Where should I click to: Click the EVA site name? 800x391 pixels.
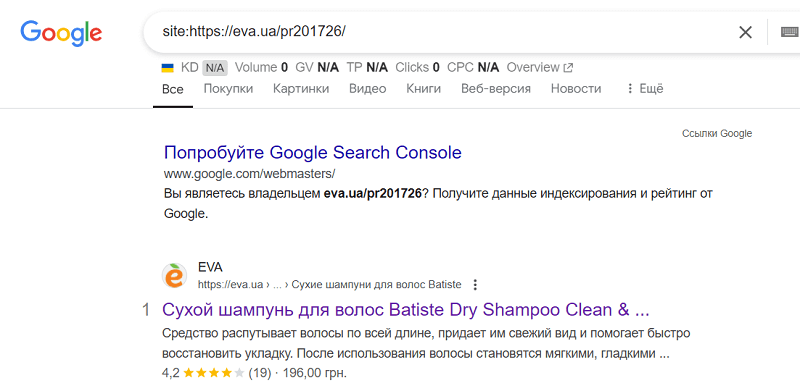coord(210,267)
